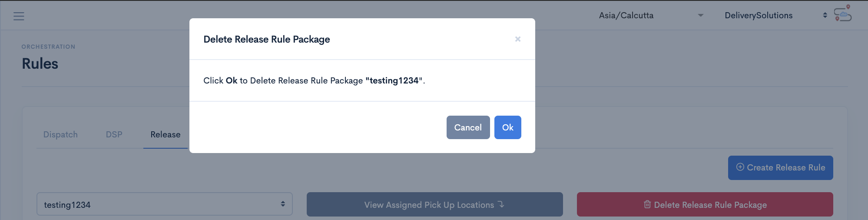The image size is (868, 220).
Task: Click the Delete Release Rule Package button
Action: pyautogui.click(x=705, y=204)
